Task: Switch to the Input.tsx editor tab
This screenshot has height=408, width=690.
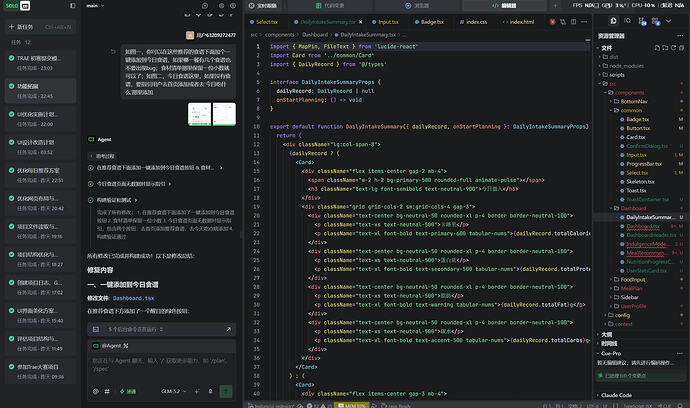Action: 385,22
